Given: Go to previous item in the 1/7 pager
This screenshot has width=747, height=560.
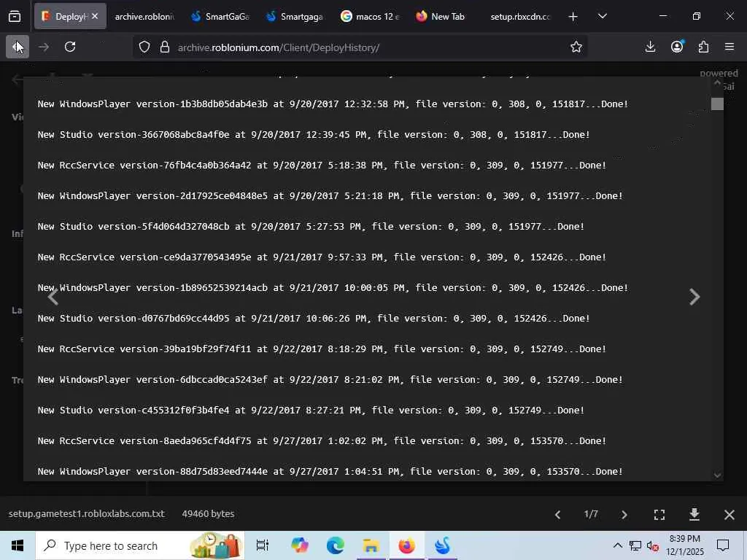Looking at the screenshot, I should 558,514.
